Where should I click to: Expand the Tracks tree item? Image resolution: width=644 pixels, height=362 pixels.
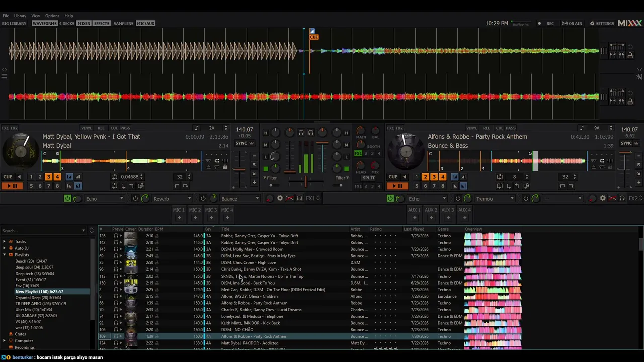5,242
